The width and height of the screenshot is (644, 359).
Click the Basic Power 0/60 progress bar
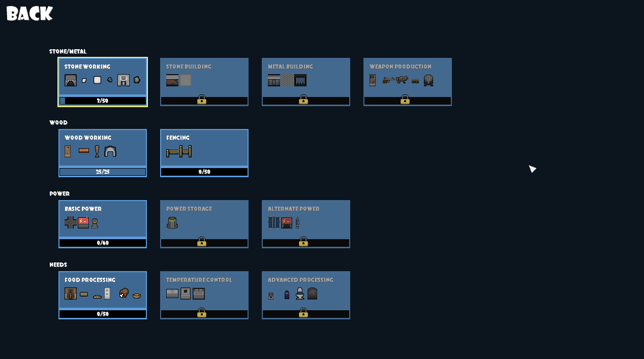point(103,243)
